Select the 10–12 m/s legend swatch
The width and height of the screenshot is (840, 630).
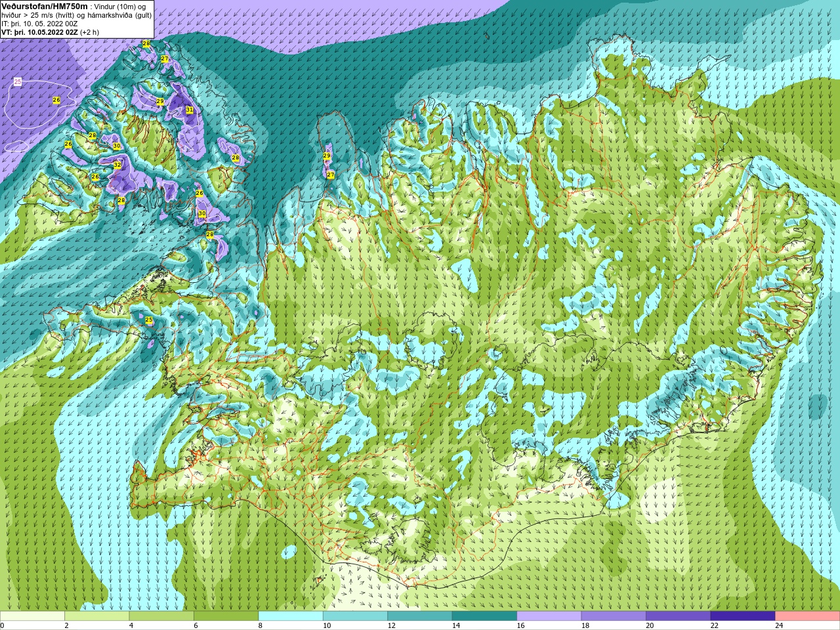(355, 616)
